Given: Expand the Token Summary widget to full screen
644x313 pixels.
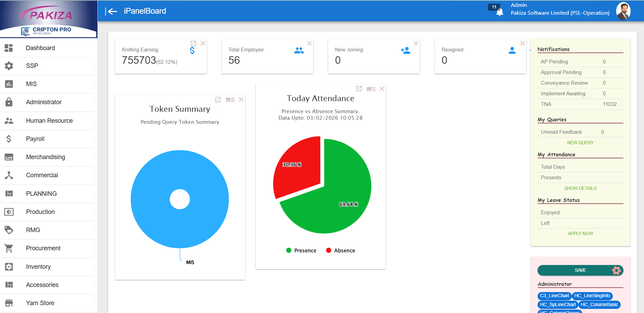Looking at the screenshot, I should 218,99.
